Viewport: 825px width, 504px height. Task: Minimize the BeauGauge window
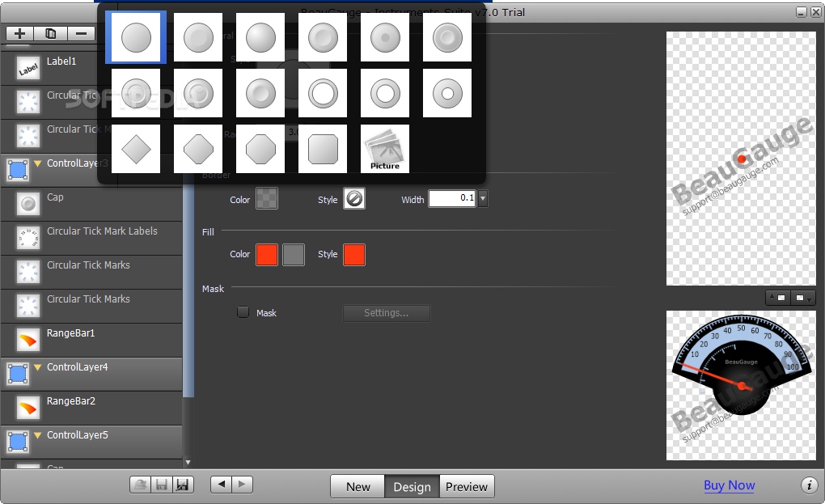(x=801, y=12)
